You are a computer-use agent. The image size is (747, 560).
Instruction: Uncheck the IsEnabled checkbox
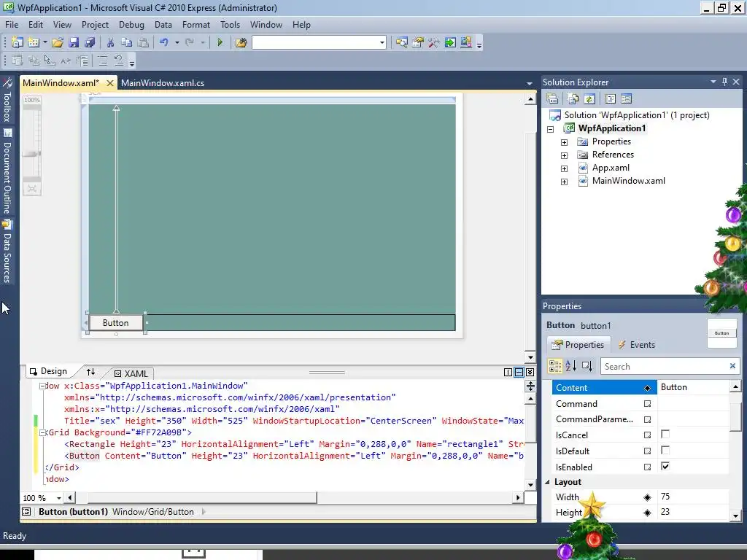(x=665, y=466)
